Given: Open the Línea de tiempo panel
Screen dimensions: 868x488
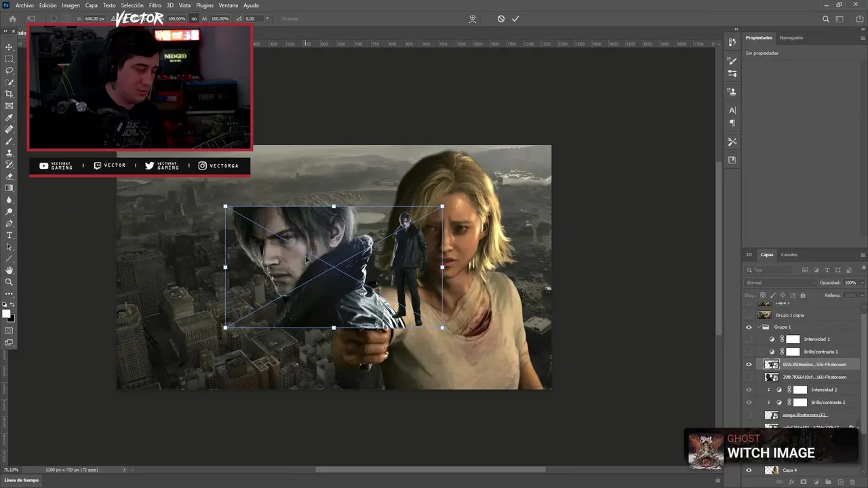Looking at the screenshot, I should tap(22, 480).
